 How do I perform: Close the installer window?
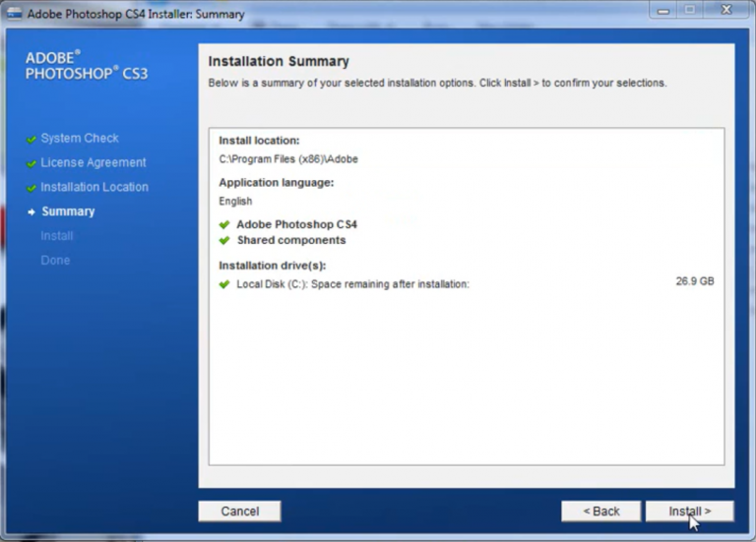(726, 10)
